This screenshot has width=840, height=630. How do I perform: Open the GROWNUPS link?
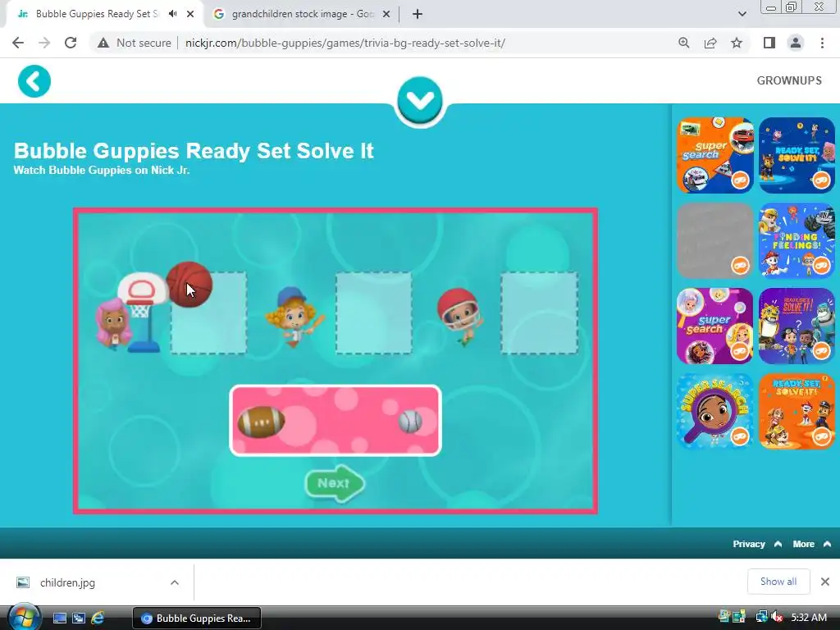pos(789,80)
